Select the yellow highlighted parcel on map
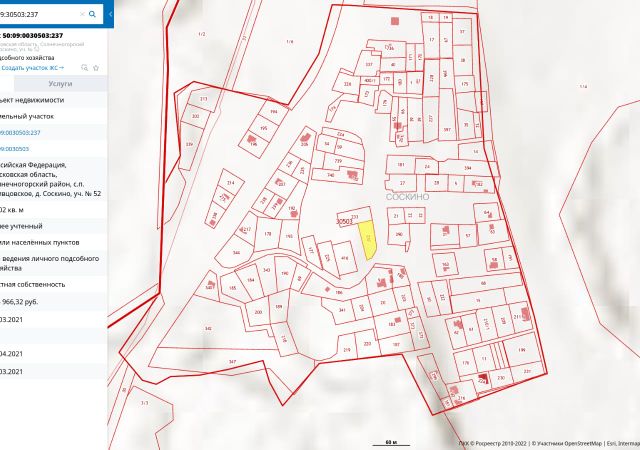Screen dimensions: 640x450 [368, 239]
